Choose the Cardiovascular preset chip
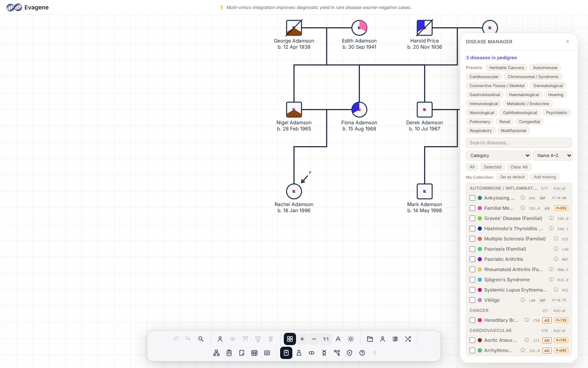 484,77
